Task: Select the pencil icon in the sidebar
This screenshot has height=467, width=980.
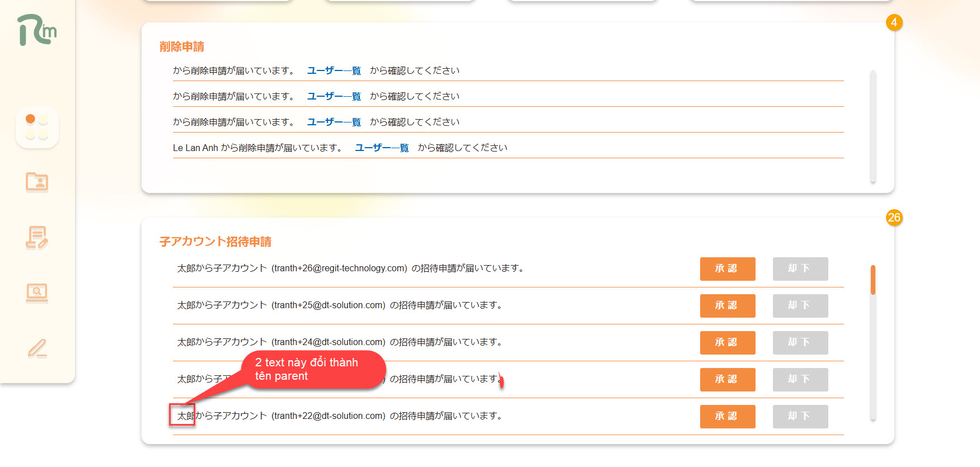Action: click(x=37, y=348)
